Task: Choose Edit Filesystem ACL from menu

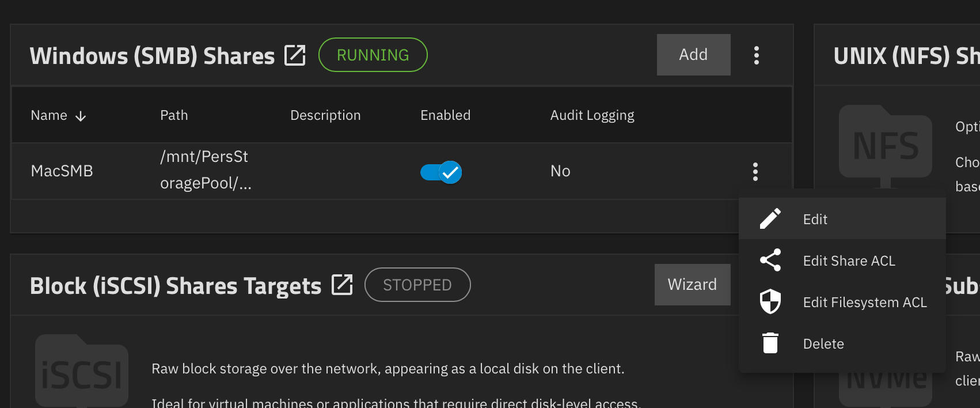Action: tap(864, 302)
